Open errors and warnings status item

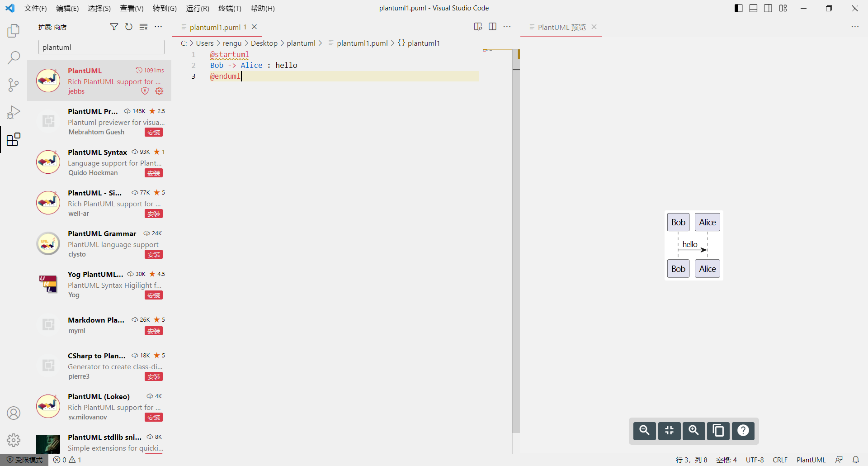[67, 460]
